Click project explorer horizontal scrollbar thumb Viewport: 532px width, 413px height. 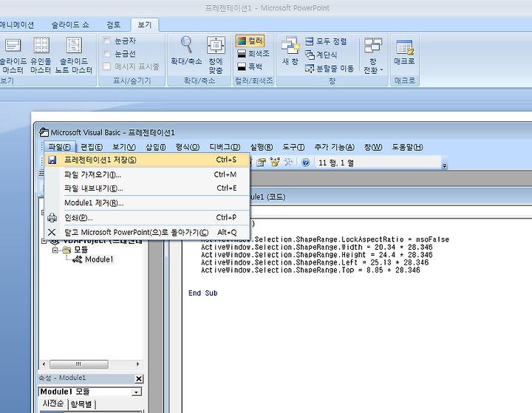pyautogui.click(x=79, y=364)
